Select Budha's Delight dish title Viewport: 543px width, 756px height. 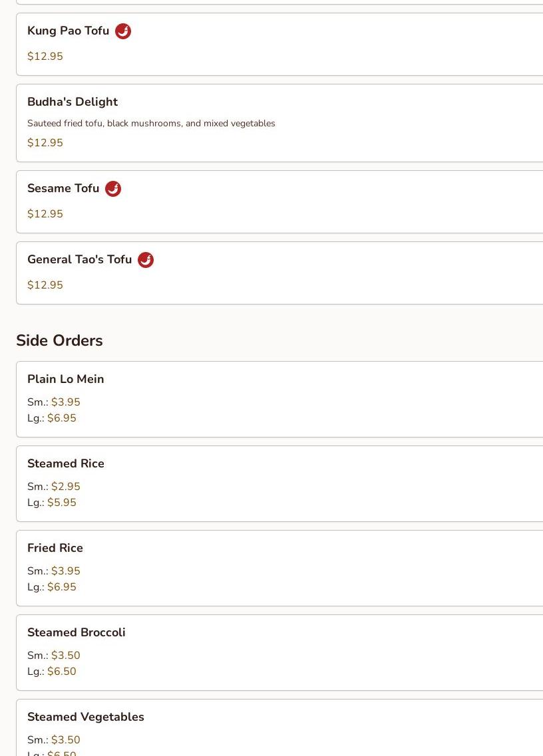tap(73, 102)
